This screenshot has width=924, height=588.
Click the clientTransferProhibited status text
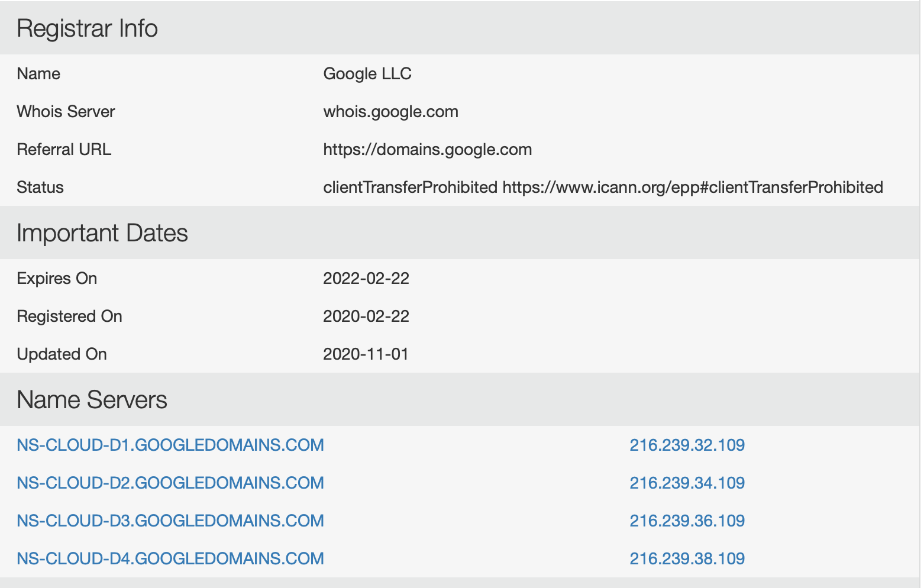410,187
